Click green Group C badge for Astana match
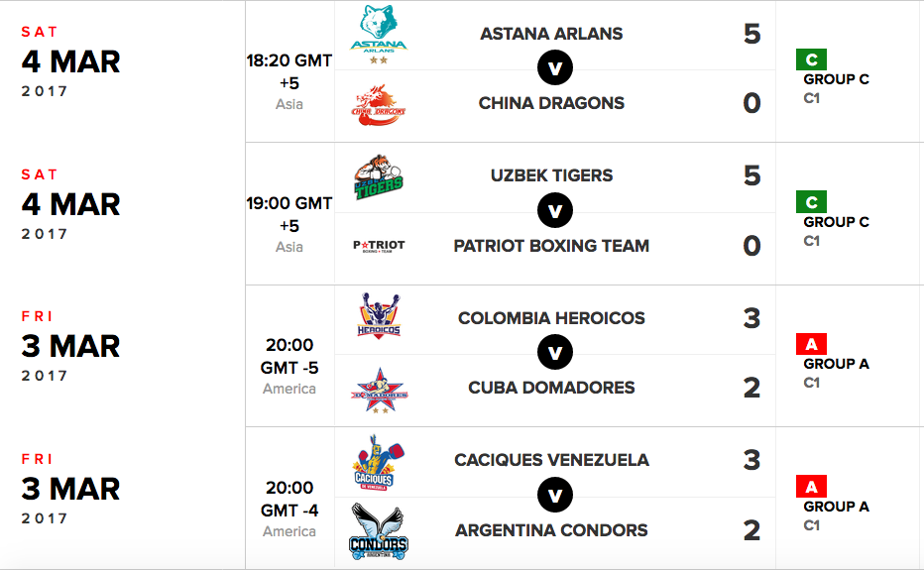924x570 pixels. [812, 60]
